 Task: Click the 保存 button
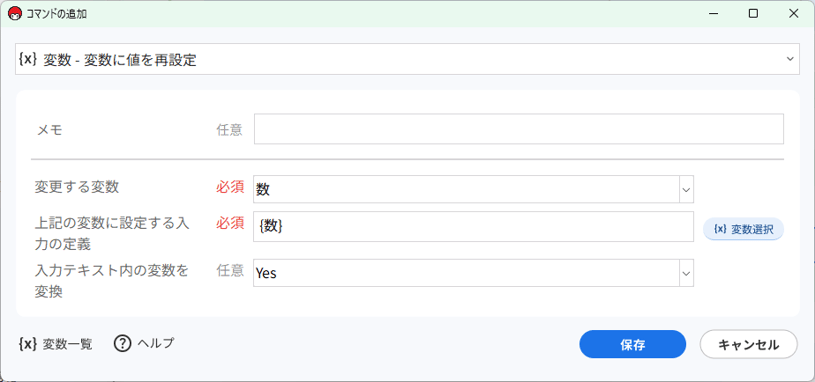[x=633, y=344]
